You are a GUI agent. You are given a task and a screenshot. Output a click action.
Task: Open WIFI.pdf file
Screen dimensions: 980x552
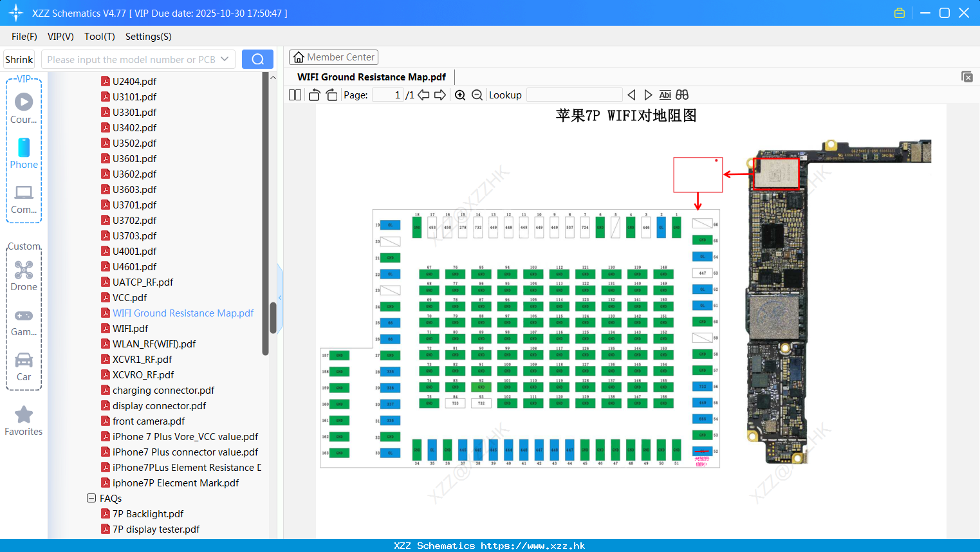click(130, 328)
